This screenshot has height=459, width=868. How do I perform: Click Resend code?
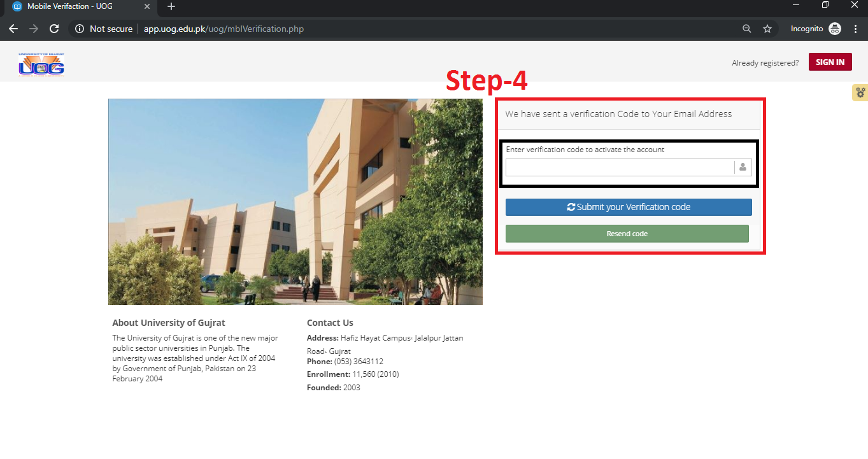627,233
